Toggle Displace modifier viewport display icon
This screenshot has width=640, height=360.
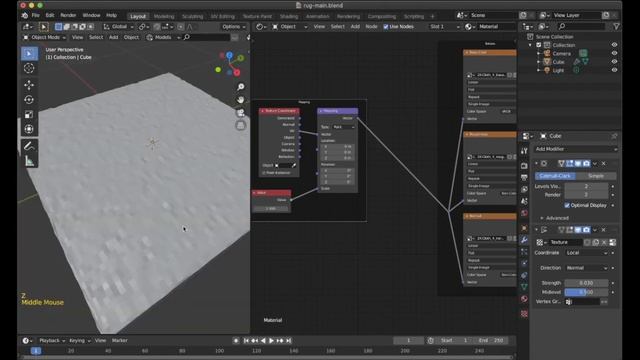click(578, 230)
